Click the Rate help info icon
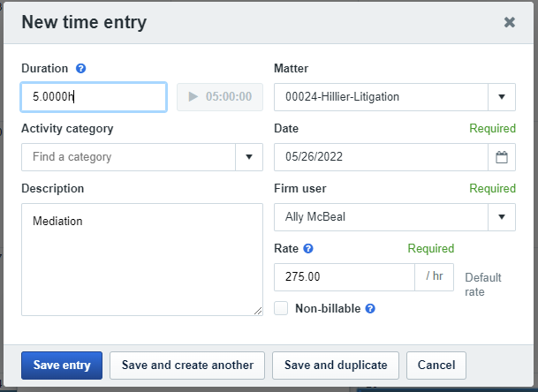 click(x=308, y=249)
